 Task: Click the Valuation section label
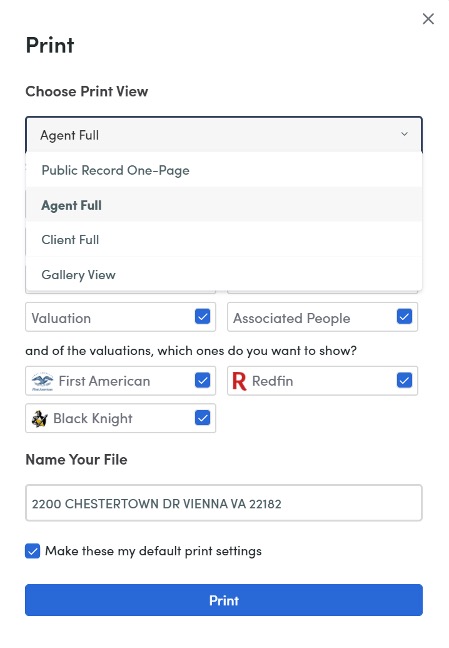point(61,318)
